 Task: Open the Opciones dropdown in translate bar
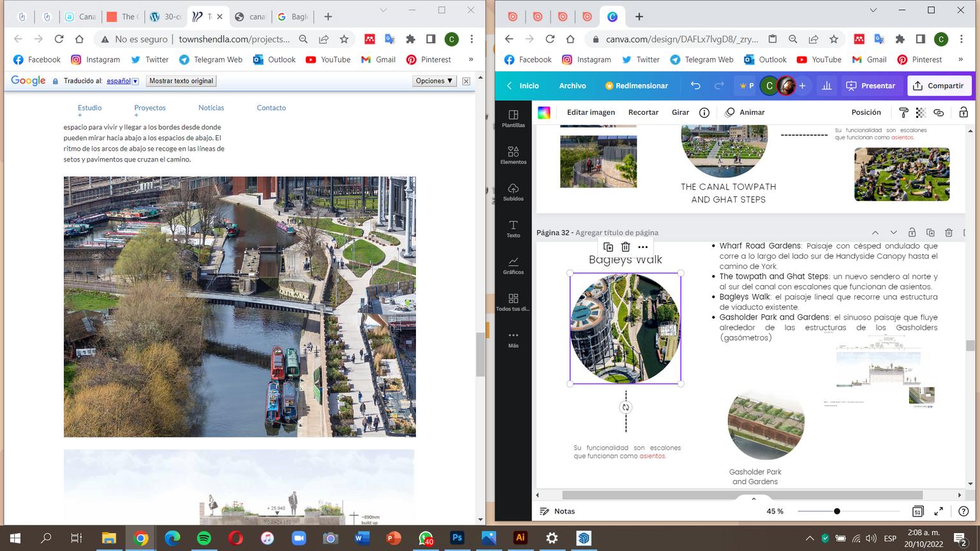click(x=434, y=81)
